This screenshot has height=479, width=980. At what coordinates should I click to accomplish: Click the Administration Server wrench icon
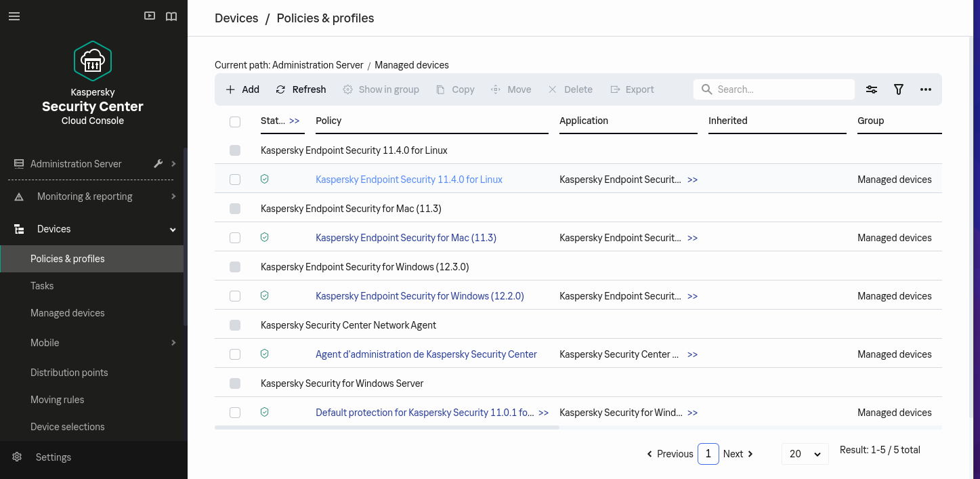158,164
